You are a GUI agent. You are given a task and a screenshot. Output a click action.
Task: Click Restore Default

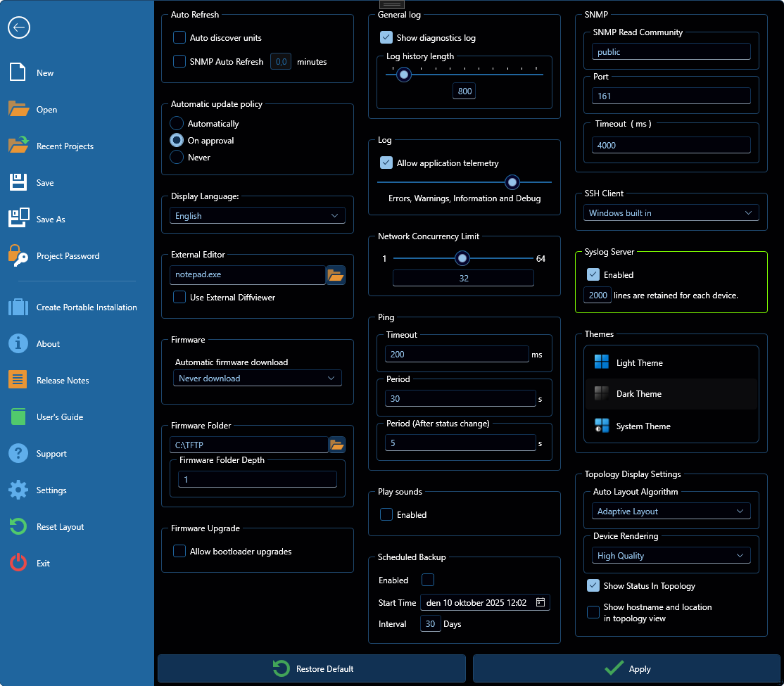(x=311, y=668)
